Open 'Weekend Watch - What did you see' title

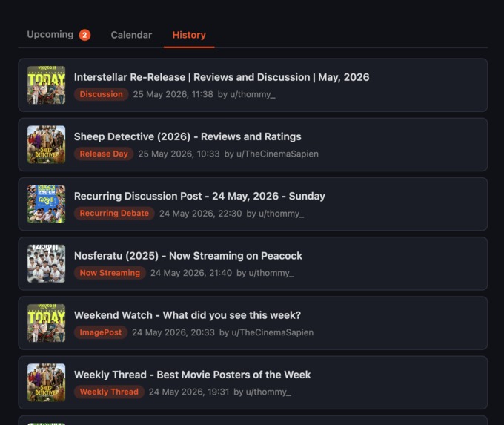coord(188,315)
